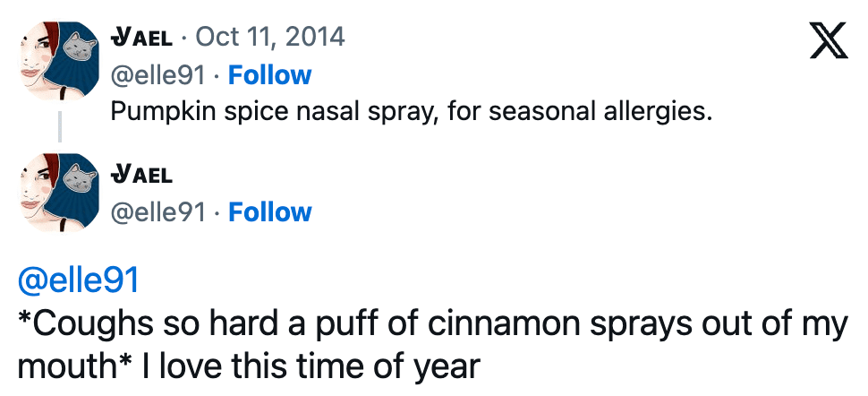Open the Oct 11, 2014 timestamp link

269,37
